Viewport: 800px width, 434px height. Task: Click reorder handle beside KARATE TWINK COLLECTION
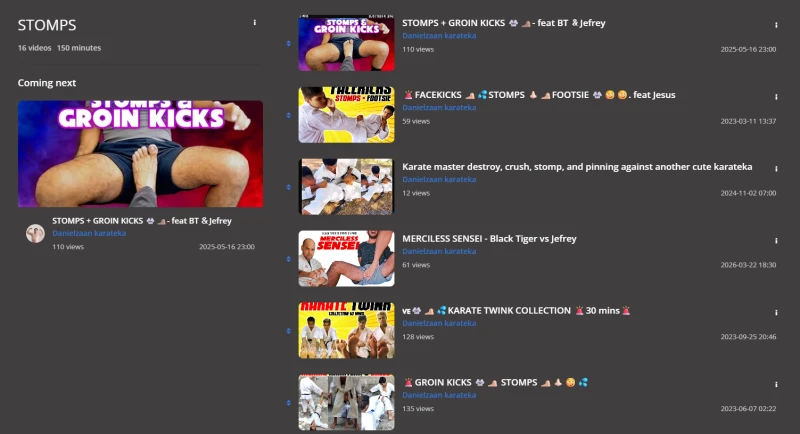point(289,331)
